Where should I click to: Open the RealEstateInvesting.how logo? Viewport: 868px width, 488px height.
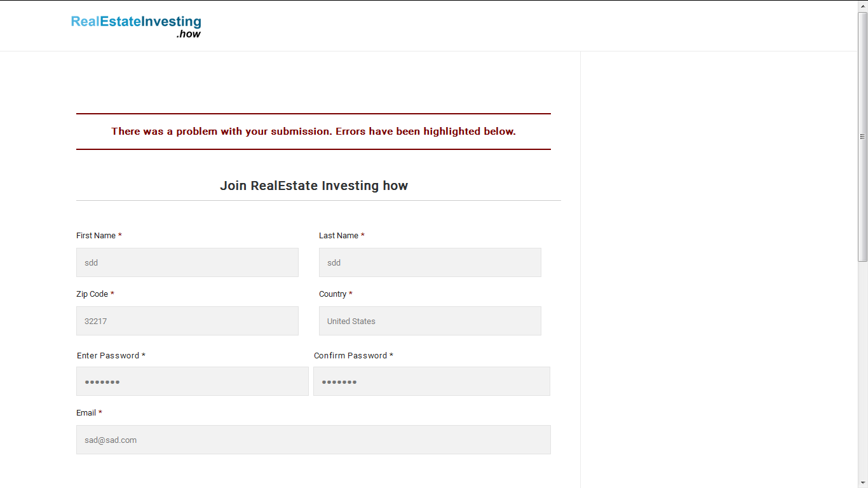(136, 27)
